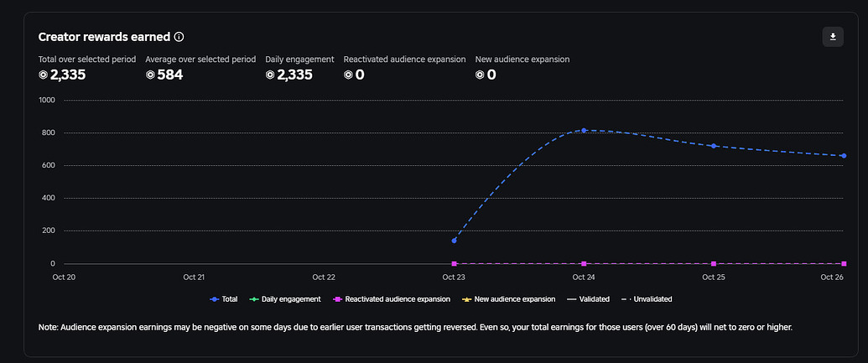Download the creator rewards chart data
Image resolution: width=868 pixels, height=363 pixels.
(833, 37)
